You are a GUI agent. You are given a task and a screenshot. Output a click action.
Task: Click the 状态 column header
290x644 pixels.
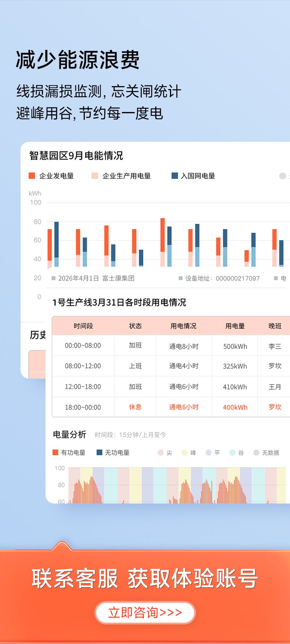tap(135, 326)
